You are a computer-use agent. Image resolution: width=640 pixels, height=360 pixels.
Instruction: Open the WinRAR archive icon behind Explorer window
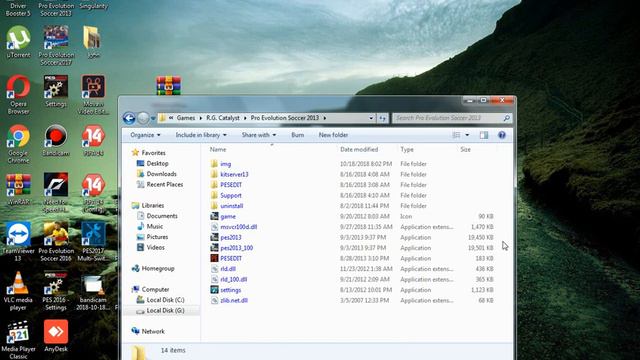pos(169,86)
